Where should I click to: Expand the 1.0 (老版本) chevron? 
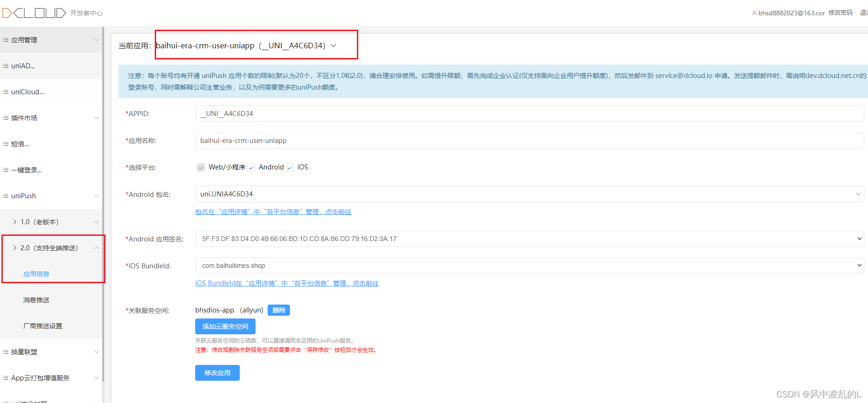(x=97, y=222)
